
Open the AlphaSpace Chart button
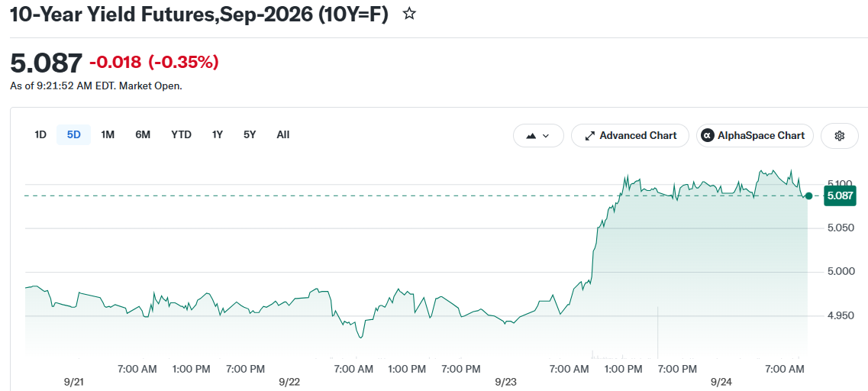tap(754, 136)
